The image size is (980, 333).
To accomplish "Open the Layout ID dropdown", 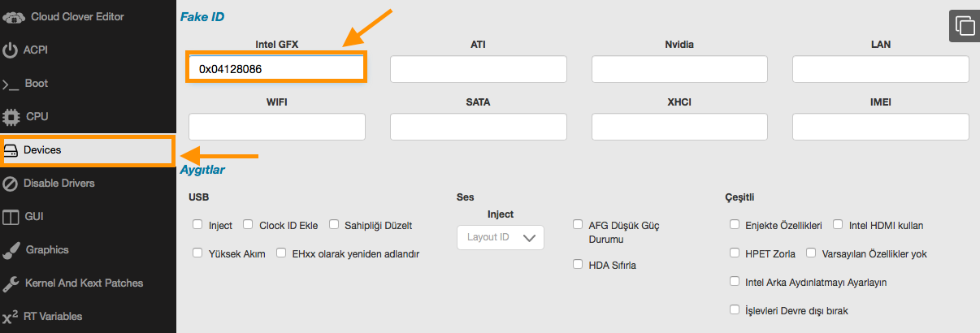I will point(501,237).
